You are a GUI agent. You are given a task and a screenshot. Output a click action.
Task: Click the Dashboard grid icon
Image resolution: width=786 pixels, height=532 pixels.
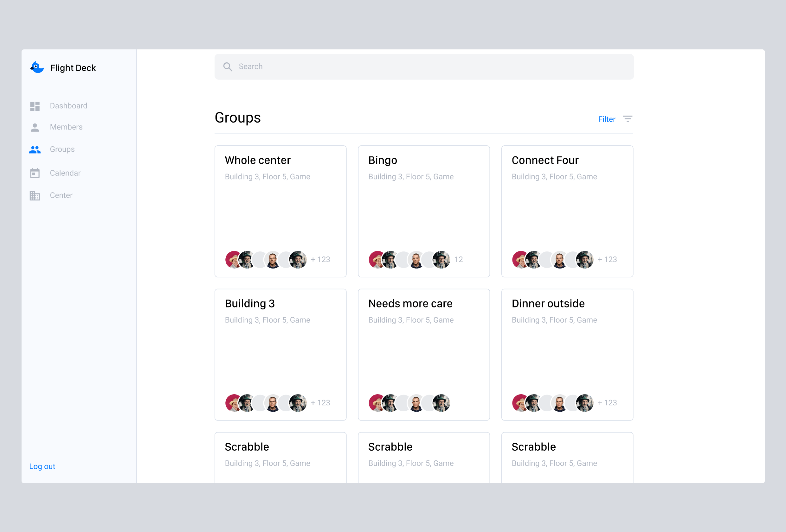pyautogui.click(x=35, y=106)
